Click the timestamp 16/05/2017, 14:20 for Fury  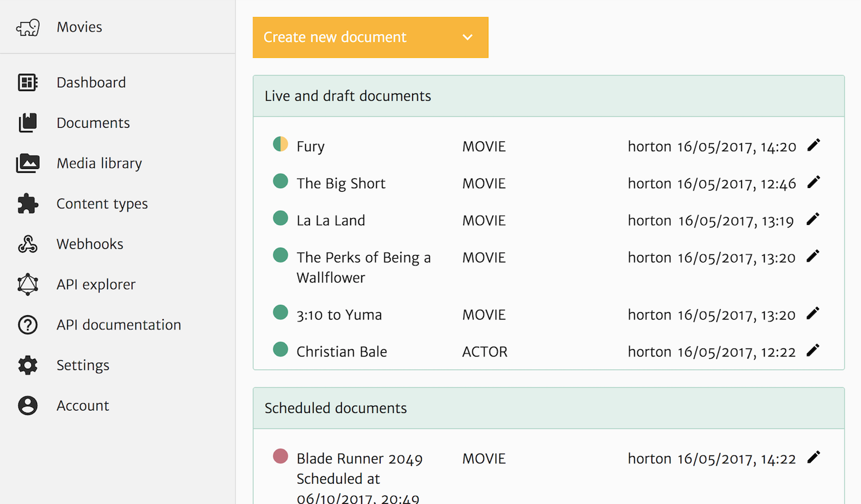[737, 147]
